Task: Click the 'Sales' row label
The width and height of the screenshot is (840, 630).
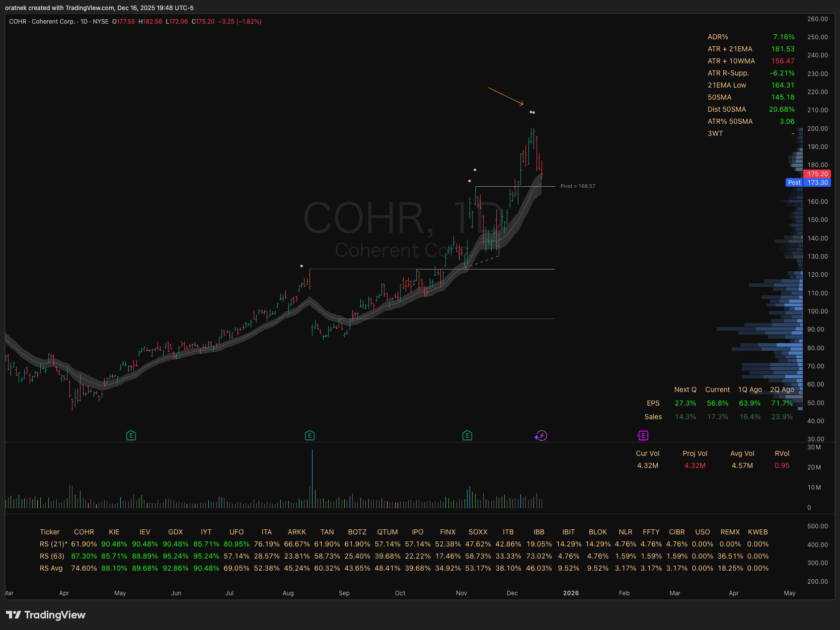Action: coord(653,417)
